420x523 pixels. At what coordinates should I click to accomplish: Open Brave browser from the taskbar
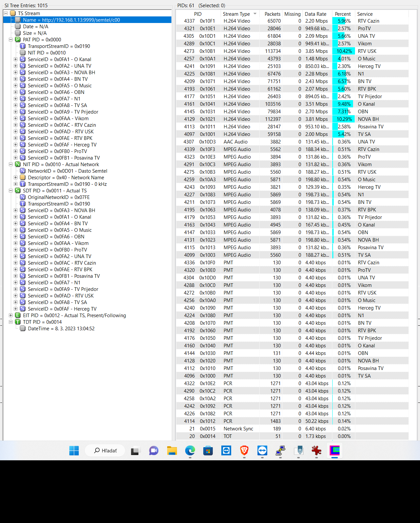[x=244, y=450]
